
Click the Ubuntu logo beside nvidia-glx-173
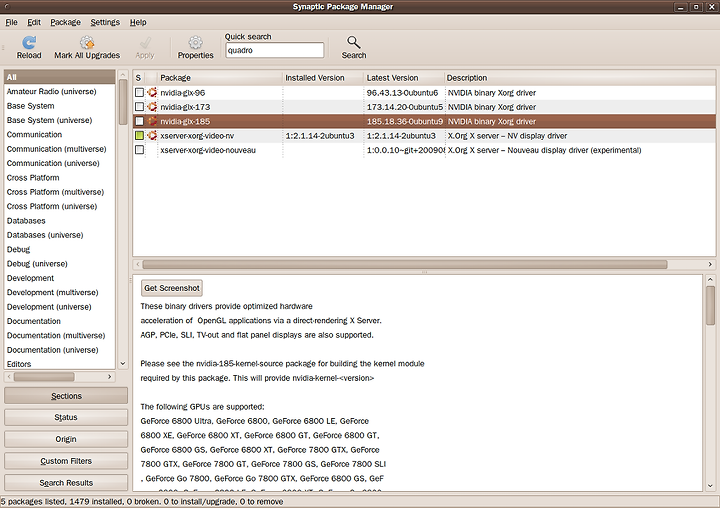click(152, 107)
